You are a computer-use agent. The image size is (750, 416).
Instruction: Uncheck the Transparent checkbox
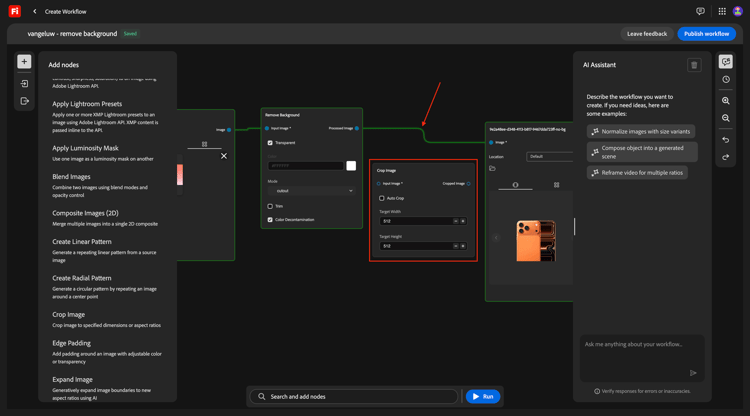point(270,142)
